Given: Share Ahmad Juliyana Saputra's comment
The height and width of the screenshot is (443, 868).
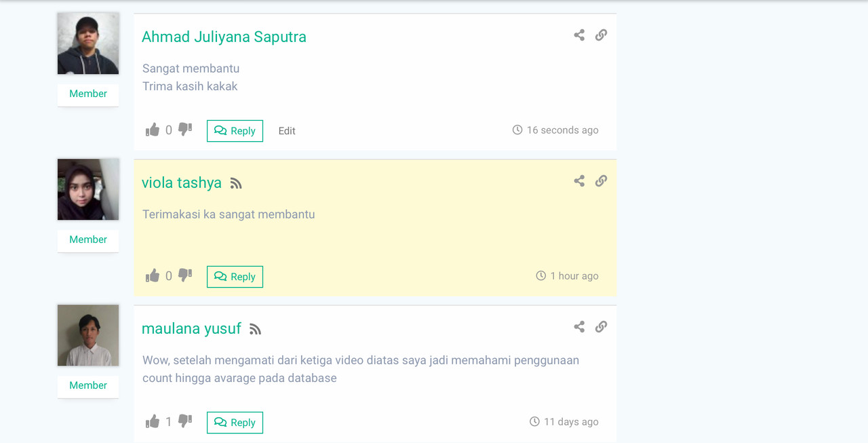Looking at the screenshot, I should [x=579, y=35].
